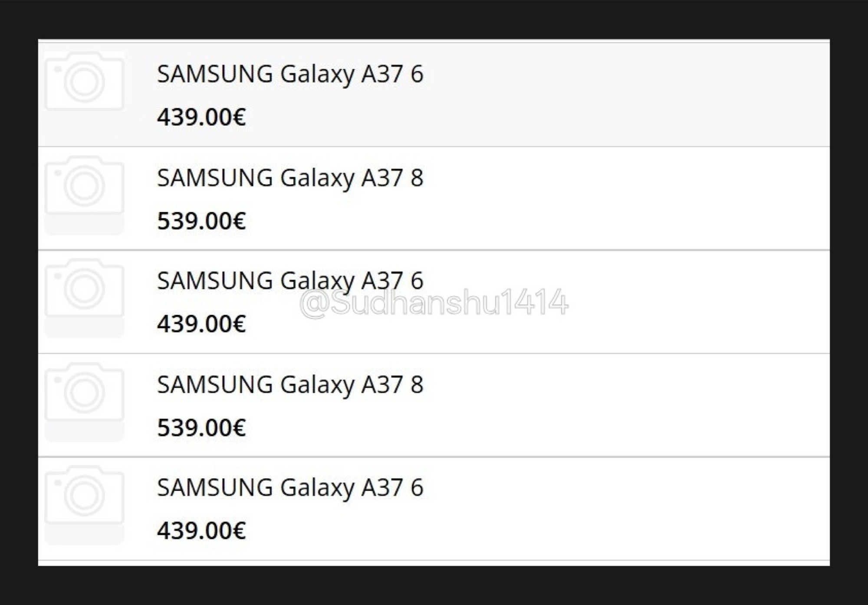Select the 539.00€ price in the second listing
Screen dimensions: 868x605
[201, 221]
